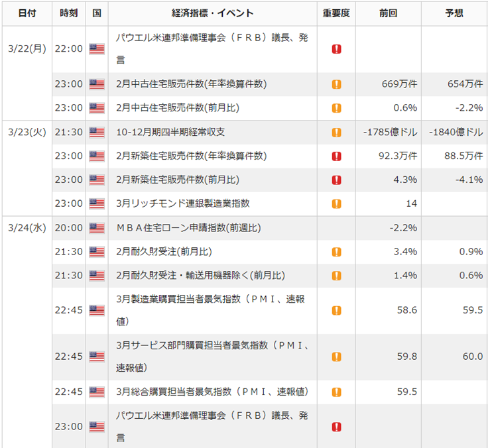
Task: Click the 時刻 column header
Action: pos(69,13)
